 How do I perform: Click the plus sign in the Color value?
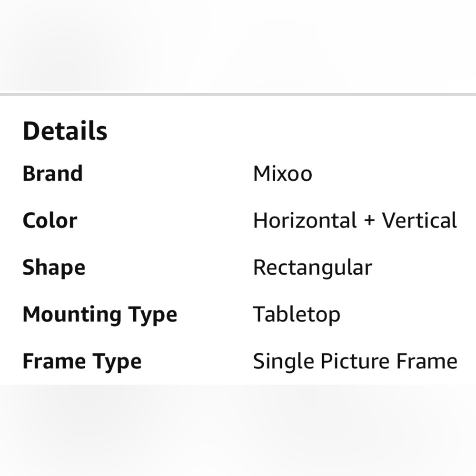(x=369, y=221)
